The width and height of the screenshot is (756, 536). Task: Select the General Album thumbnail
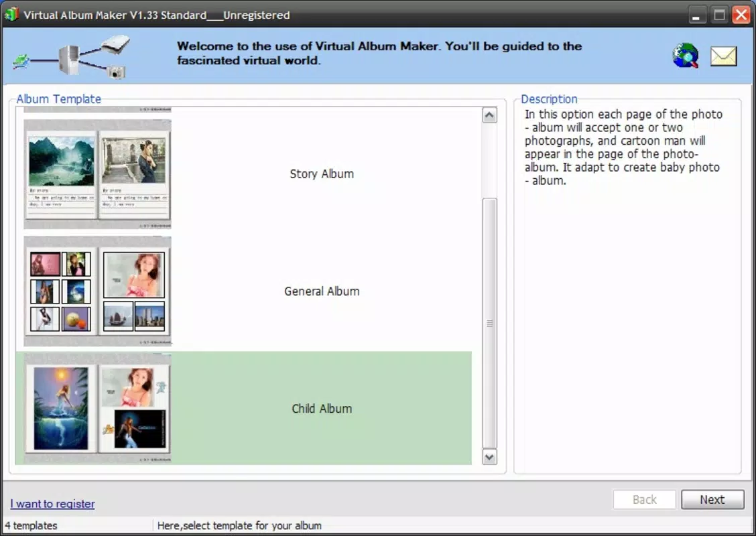[97, 291]
